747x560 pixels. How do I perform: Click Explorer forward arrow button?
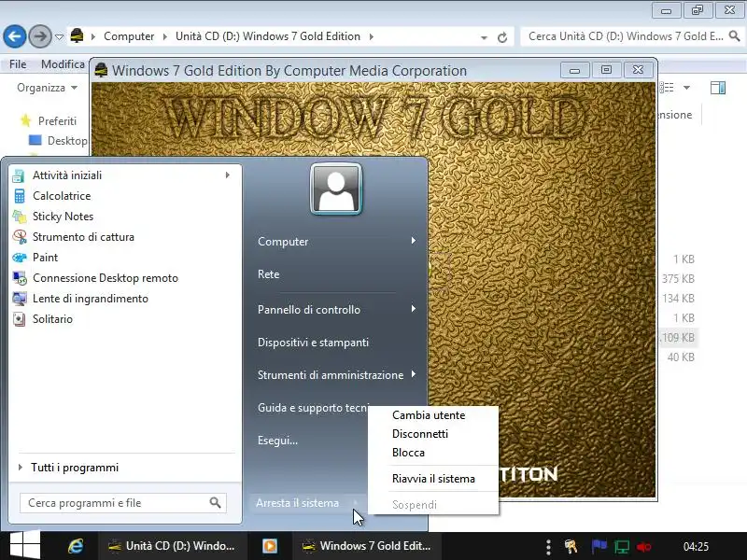tap(40, 36)
